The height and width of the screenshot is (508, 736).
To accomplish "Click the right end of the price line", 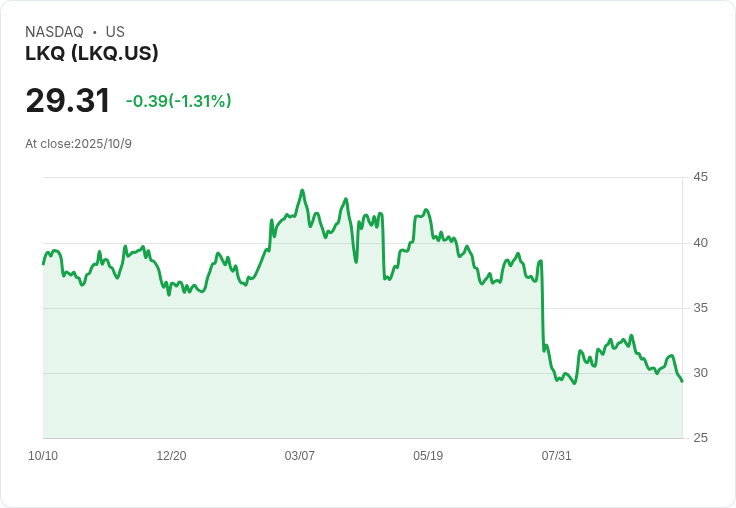I will pyautogui.click(x=682, y=381).
